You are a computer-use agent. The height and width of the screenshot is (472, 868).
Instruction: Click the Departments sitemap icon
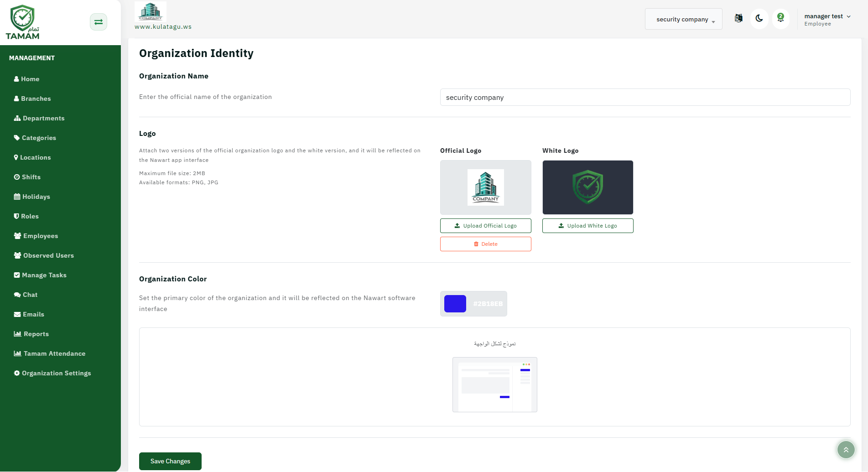pos(17,118)
